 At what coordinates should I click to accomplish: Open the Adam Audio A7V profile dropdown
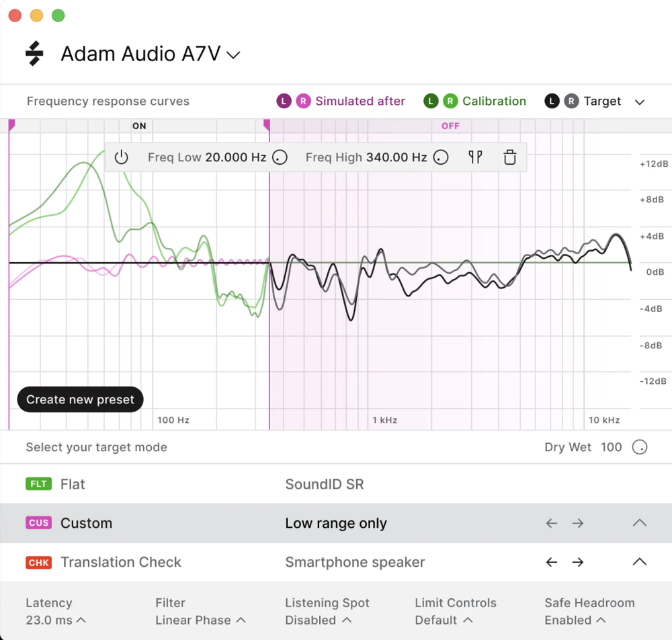pos(150,54)
